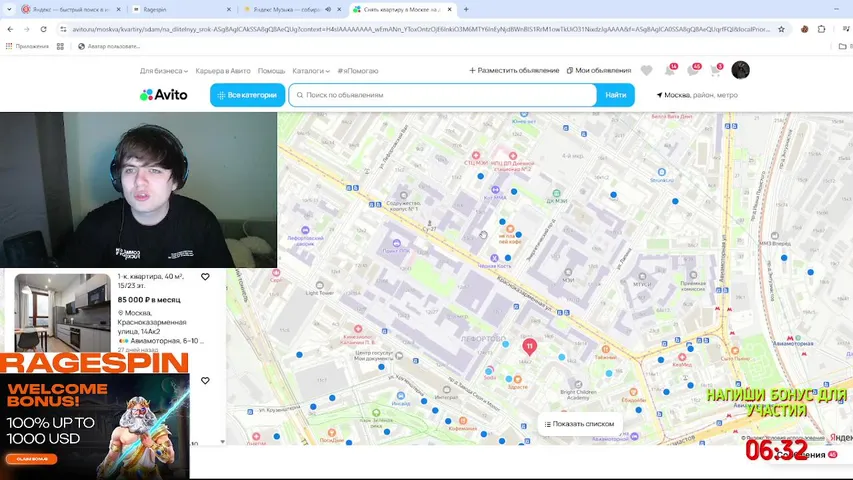853x480 pixels.
Task: Open the Аватар пользователя bookmark
Action: 109,46
